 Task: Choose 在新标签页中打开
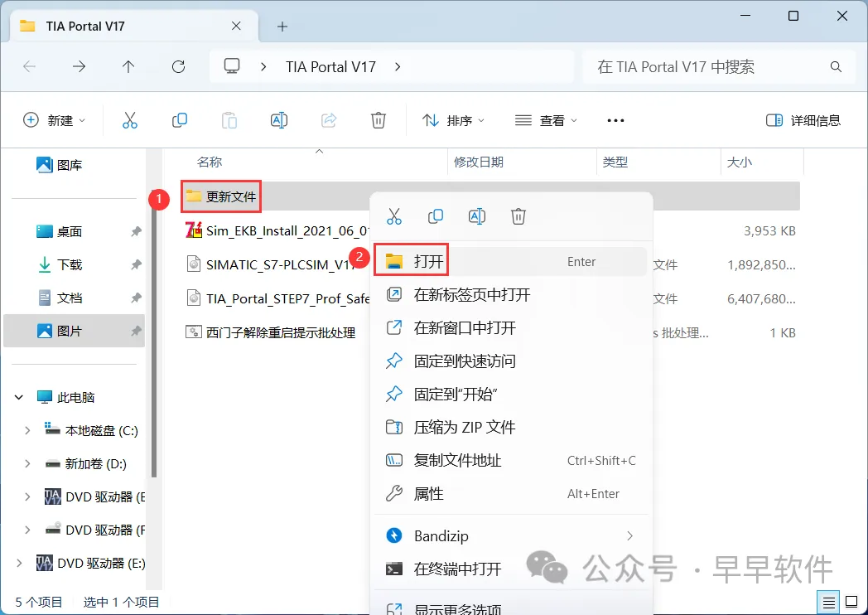[x=512, y=294]
